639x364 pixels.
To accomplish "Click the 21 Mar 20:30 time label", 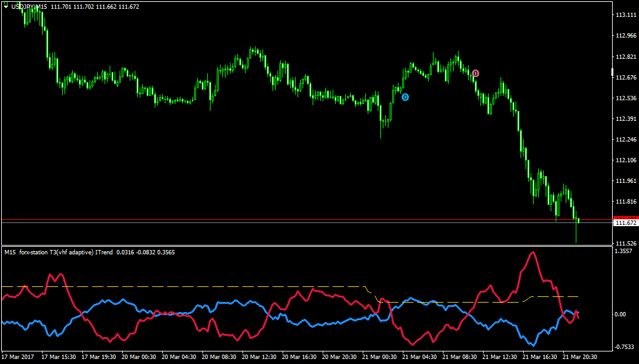I will (579, 356).
